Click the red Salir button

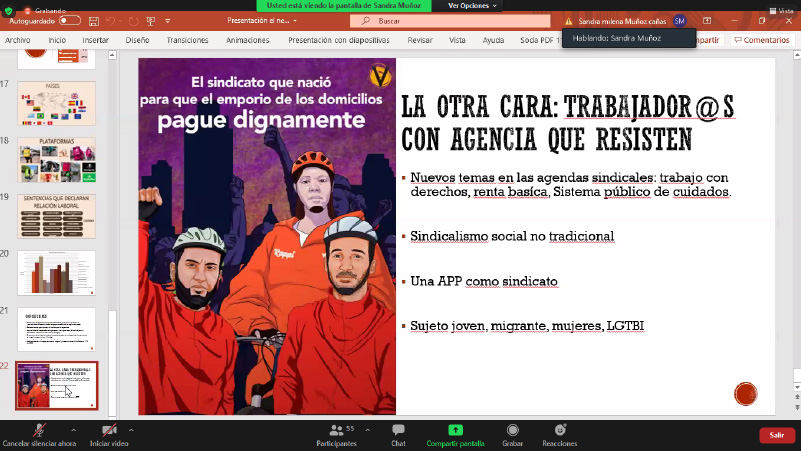(776, 435)
